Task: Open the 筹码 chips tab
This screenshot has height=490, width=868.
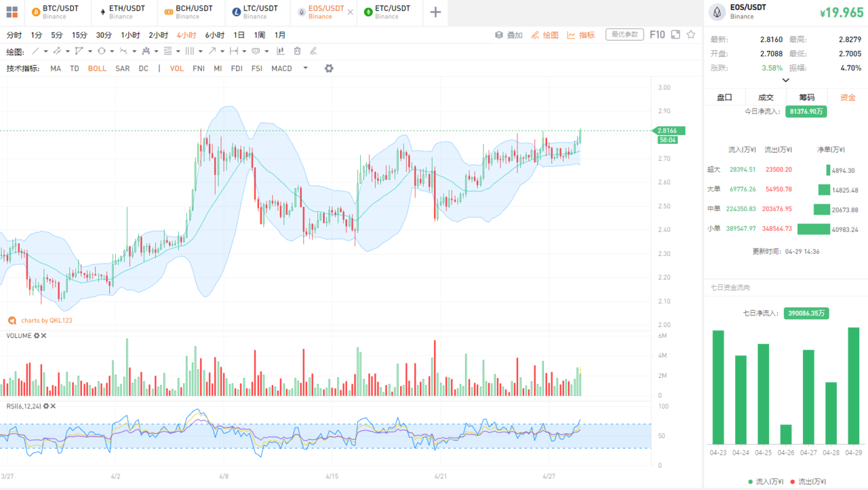Action: pos(807,97)
